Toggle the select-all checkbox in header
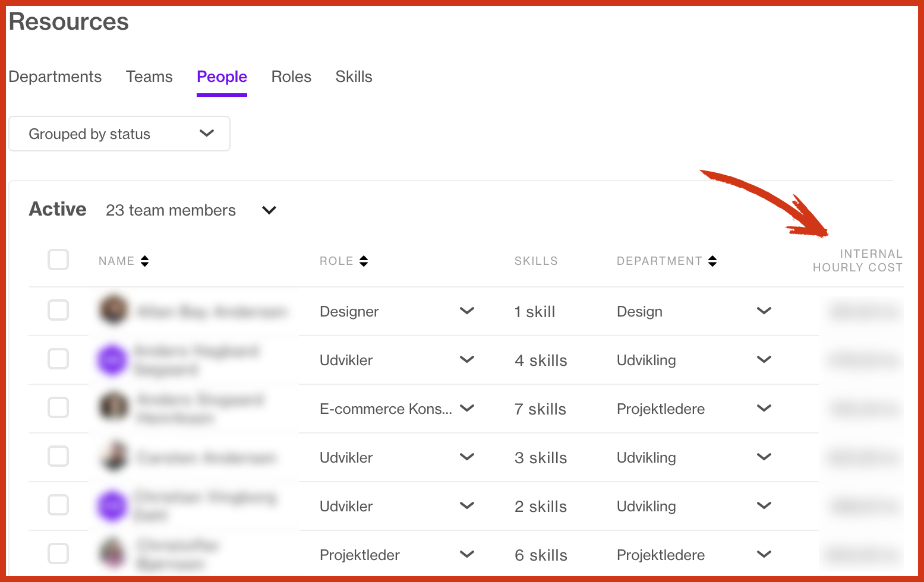The image size is (924, 582). (x=58, y=260)
